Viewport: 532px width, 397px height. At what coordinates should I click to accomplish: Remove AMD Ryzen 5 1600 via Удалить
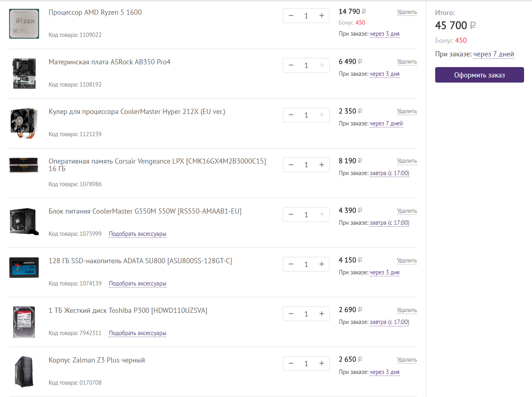pos(407,12)
